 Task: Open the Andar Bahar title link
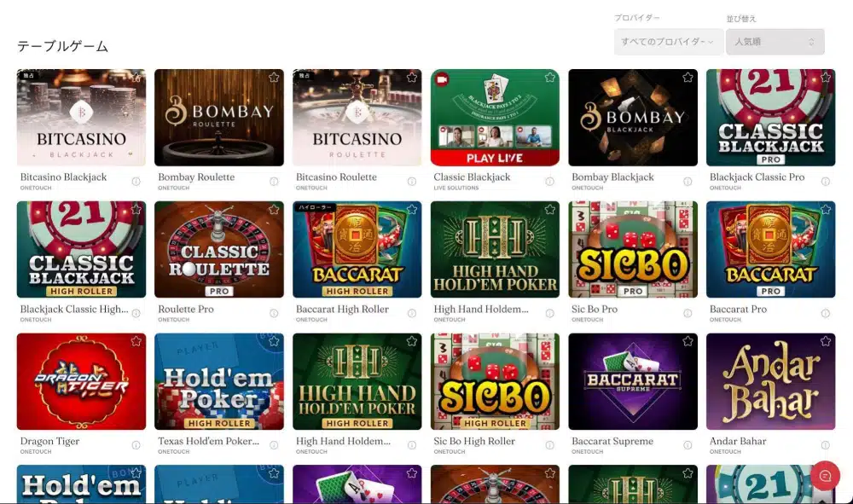tap(738, 441)
